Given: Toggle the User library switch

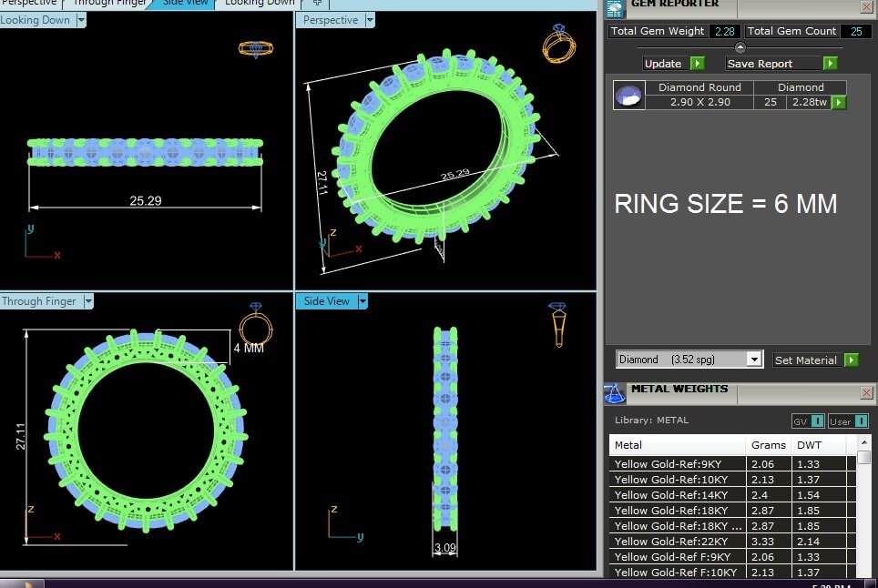Looking at the screenshot, I should (x=859, y=421).
